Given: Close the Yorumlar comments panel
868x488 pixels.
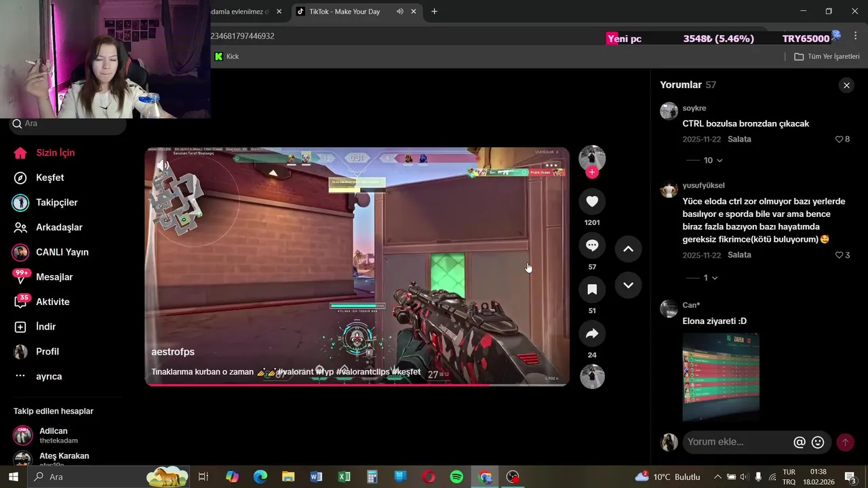Looking at the screenshot, I should 846,85.
